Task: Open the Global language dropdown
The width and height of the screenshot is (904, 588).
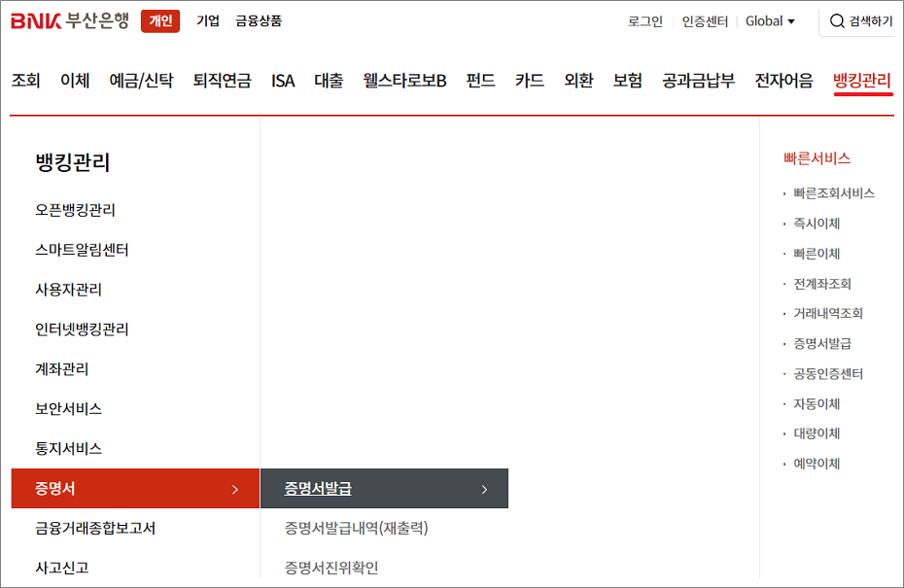Action: pos(770,21)
